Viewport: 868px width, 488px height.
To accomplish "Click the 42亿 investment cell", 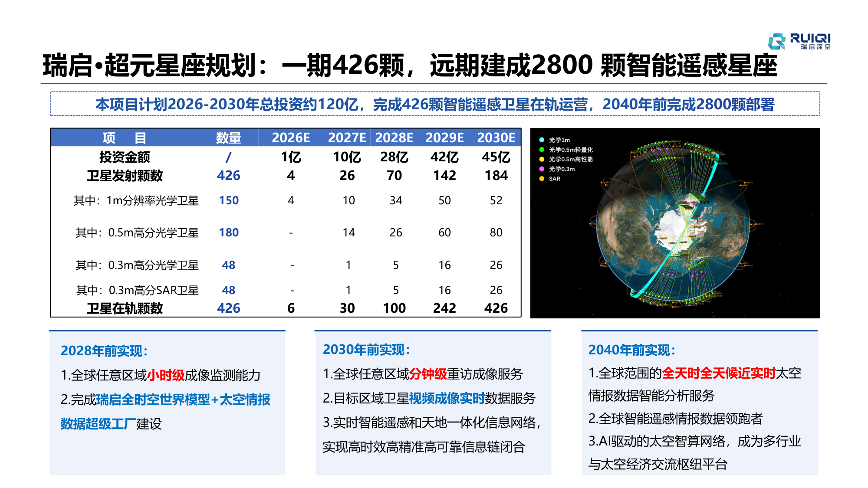I will click(x=444, y=157).
